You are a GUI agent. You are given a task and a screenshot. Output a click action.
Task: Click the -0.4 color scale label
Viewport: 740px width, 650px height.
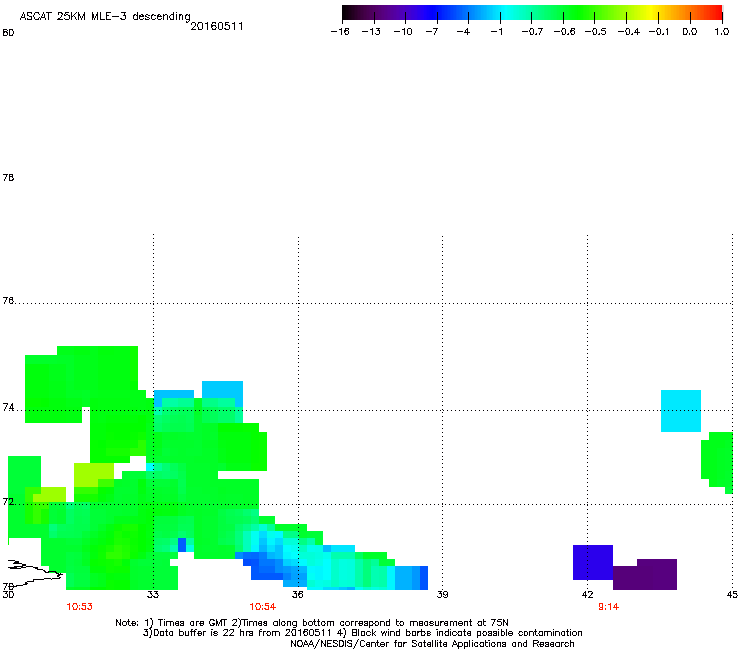629,32
